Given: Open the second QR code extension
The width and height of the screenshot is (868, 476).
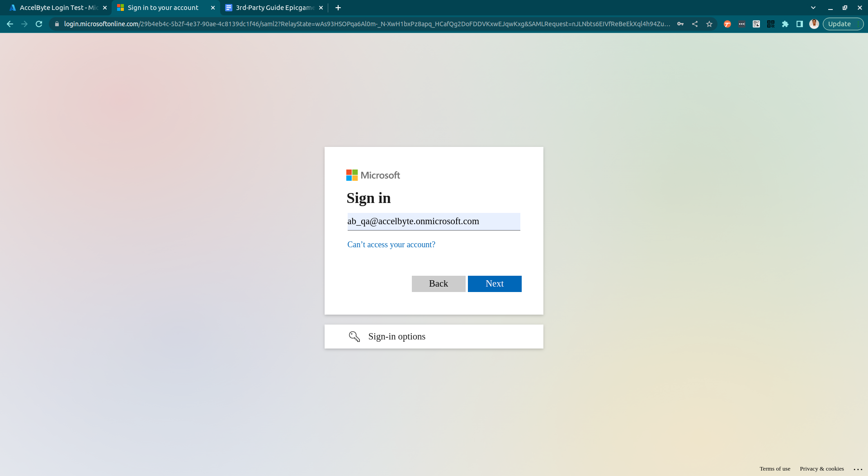Looking at the screenshot, I should tap(771, 24).
